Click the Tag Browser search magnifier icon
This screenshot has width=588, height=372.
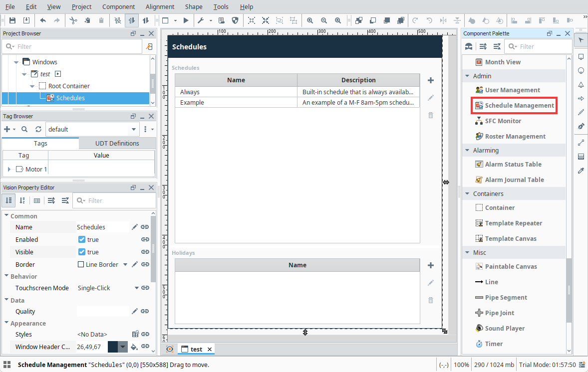(24, 129)
